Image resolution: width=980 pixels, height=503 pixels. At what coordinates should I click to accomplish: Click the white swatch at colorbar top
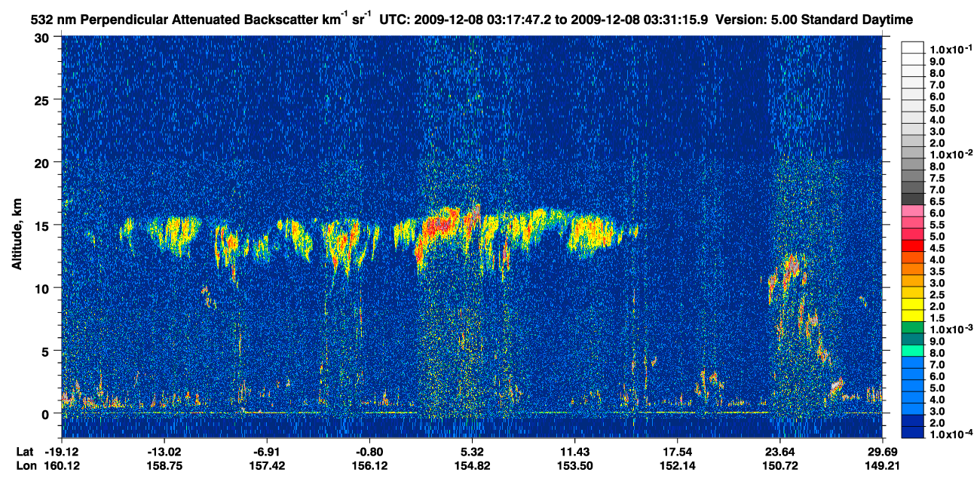click(x=912, y=47)
